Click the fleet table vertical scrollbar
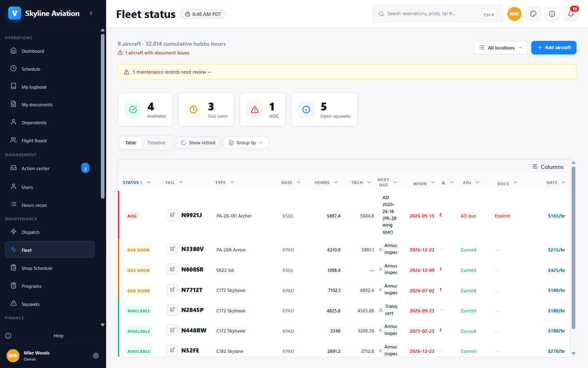588x368 pixels. tap(573, 247)
